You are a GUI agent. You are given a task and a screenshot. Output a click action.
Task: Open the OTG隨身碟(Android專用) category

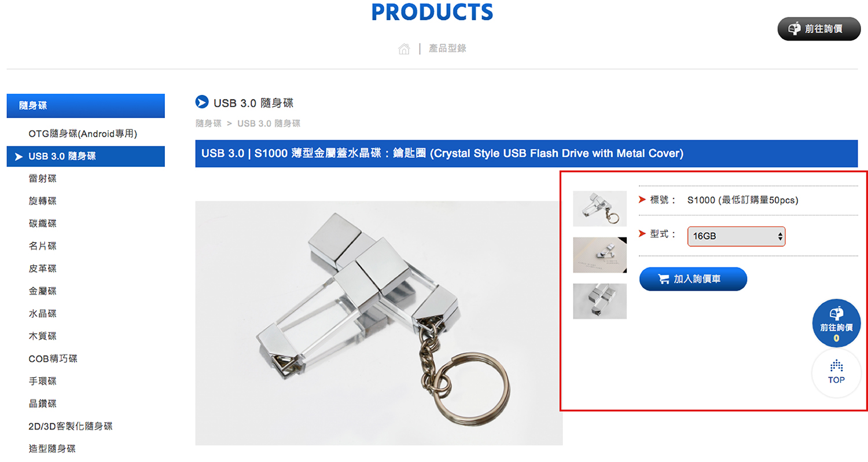tap(83, 134)
